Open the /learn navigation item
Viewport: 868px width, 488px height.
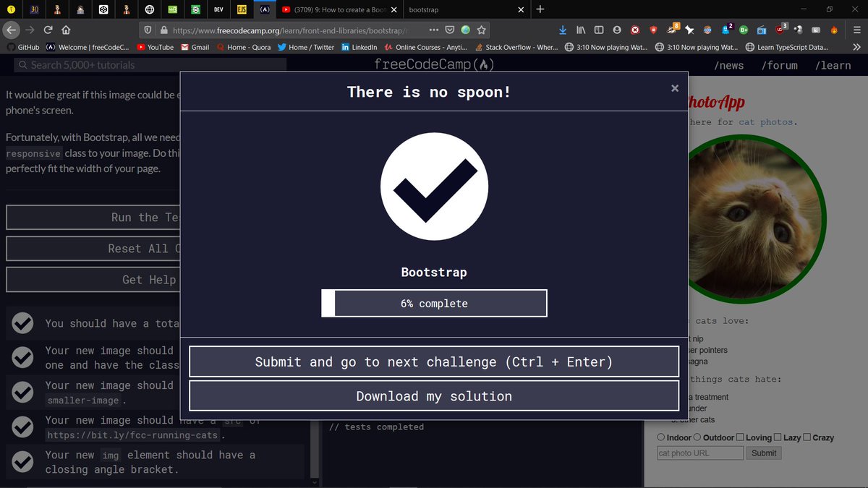click(833, 65)
